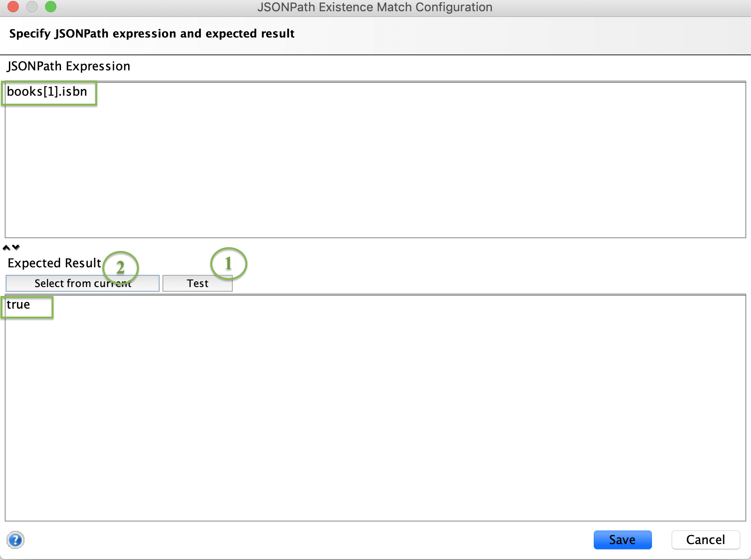Click the blue help bubble in bottom corner
Image resolution: width=751 pixels, height=560 pixels.
[x=15, y=540]
